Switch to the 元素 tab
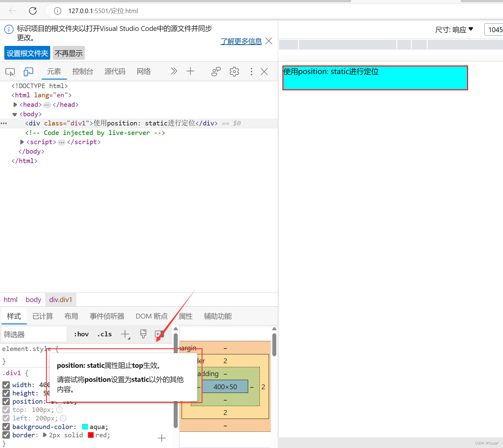Image resolution: width=503 pixels, height=448 pixels. (x=54, y=72)
